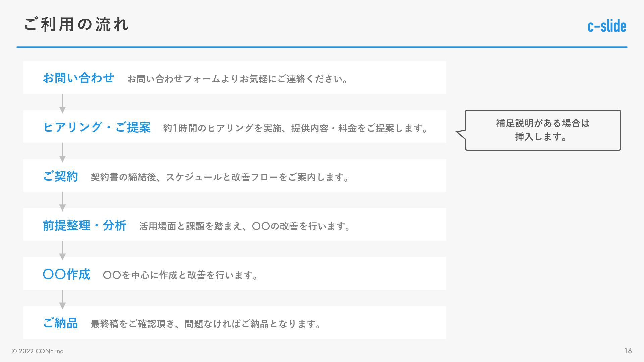The height and width of the screenshot is (362, 644).
Task: Click arrow below 〇〇作成 step
Action: point(62,299)
